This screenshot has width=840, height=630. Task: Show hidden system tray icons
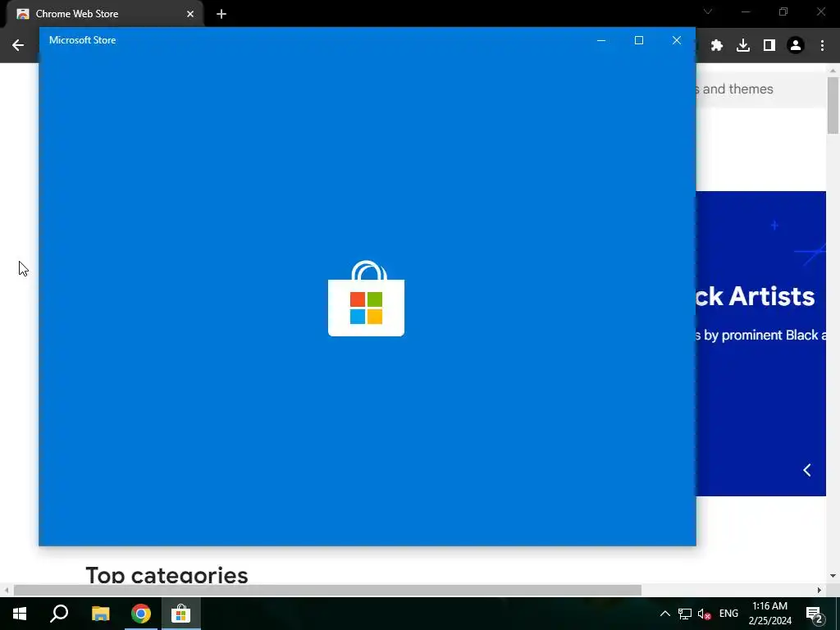664,614
